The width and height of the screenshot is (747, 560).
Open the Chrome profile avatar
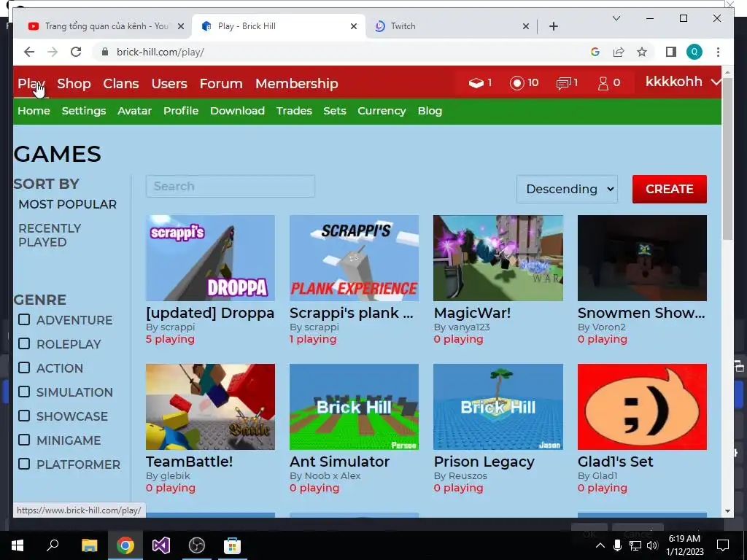(x=694, y=52)
